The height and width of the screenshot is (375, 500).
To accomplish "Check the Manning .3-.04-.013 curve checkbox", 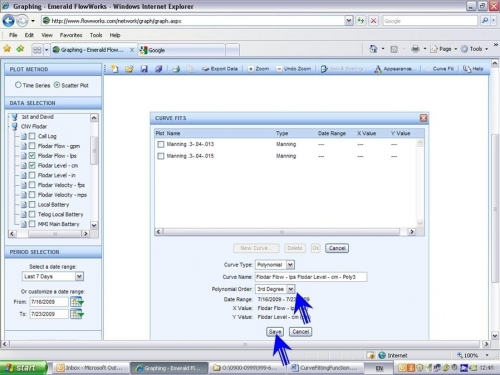I will pyautogui.click(x=161, y=144).
